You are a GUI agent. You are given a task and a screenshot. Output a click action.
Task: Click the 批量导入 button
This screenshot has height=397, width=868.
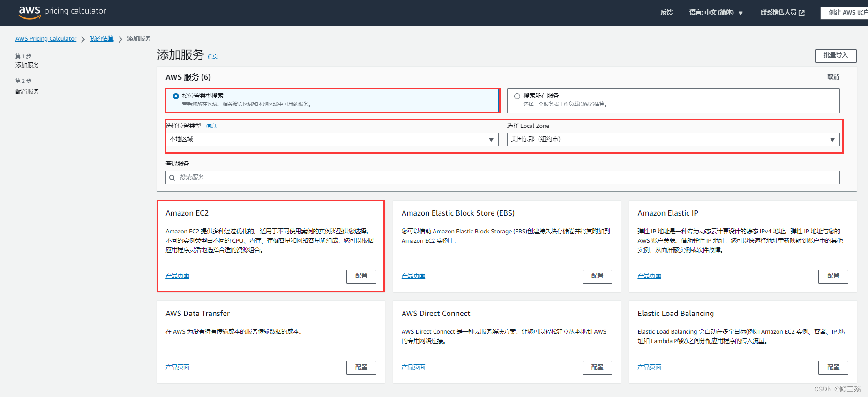836,55
